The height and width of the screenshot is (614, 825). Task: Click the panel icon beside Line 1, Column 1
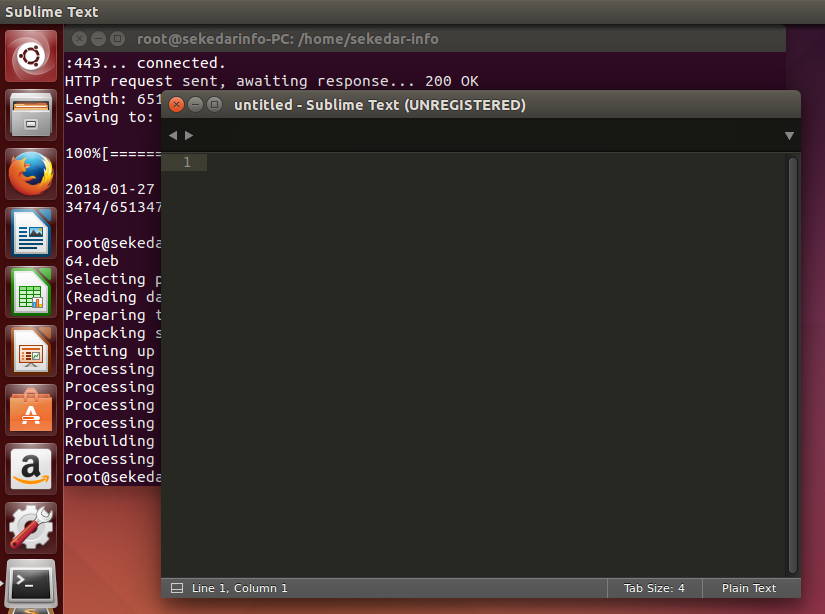pos(179,588)
